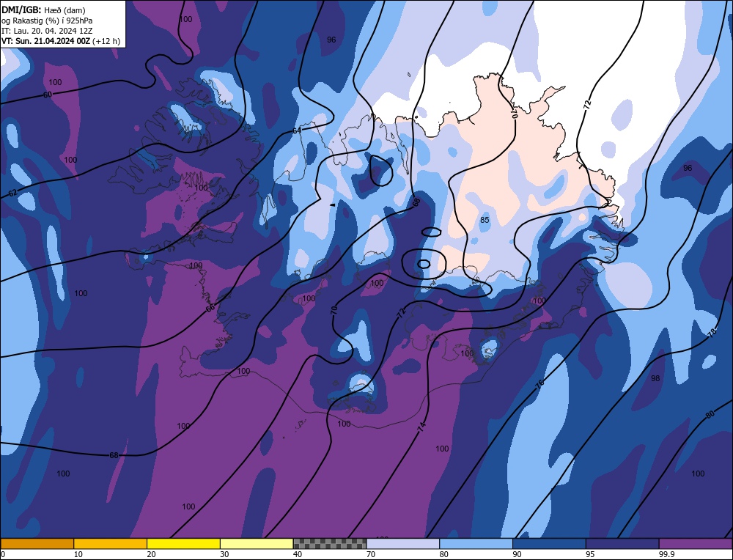Viewport: 733px width, 560px height.
Task: Click the light blue 80–90 legend swatch
Action: [476, 544]
